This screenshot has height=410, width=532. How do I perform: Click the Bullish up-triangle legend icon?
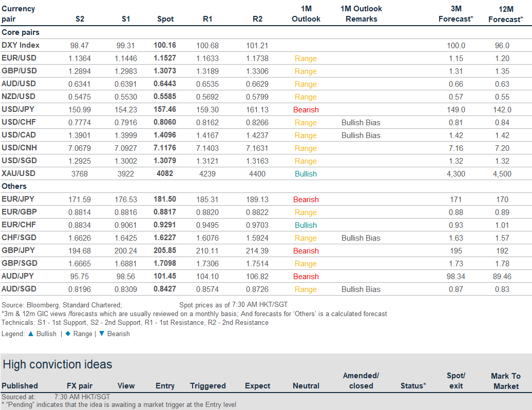pos(31,334)
